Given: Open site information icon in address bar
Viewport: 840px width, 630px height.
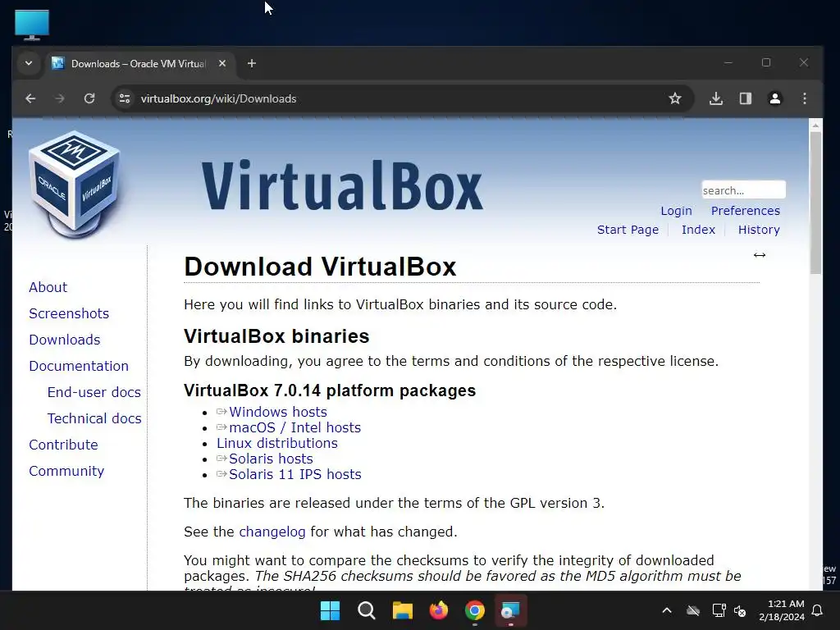Looking at the screenshot, I should tap(125, 98).
